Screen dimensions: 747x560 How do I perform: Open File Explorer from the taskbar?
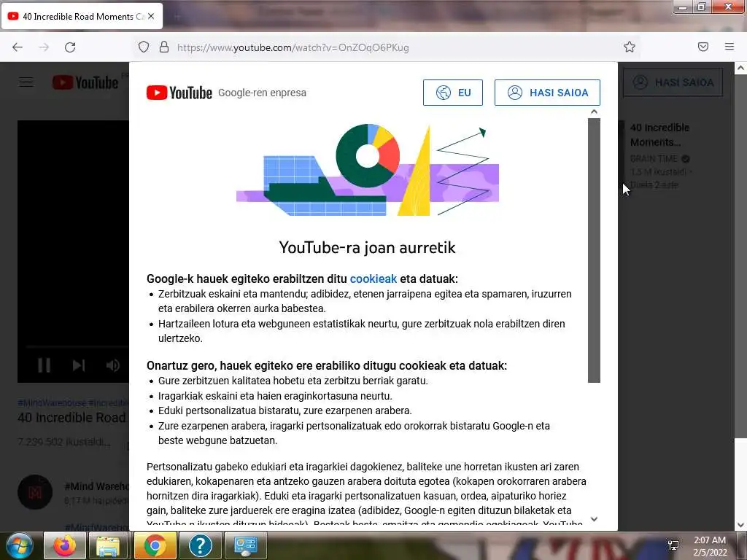(x=108, y=545)
